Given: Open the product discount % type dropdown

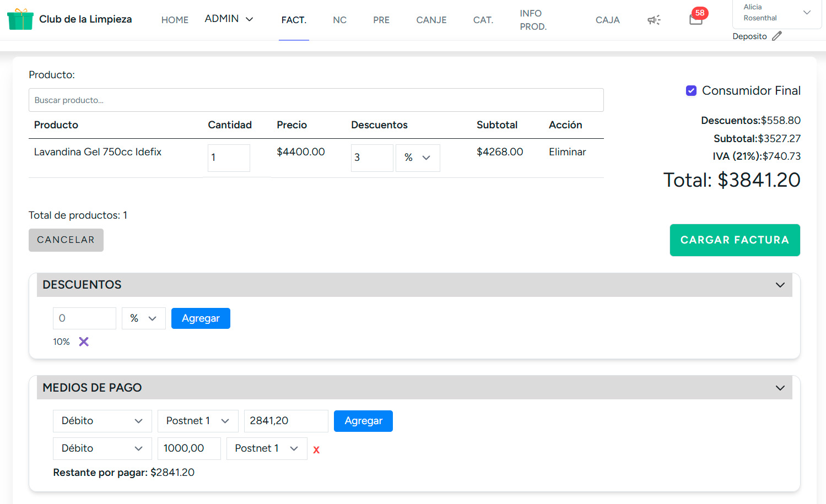Looking at the screenshot, I should 418,158.
